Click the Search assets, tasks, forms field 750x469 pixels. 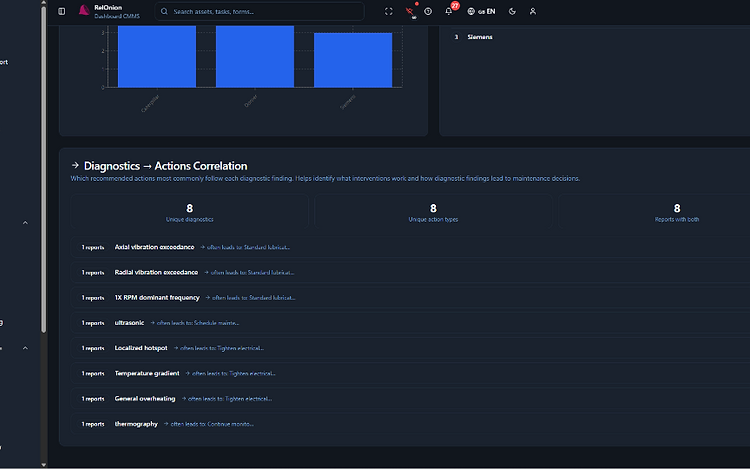(x=259, y=11)
